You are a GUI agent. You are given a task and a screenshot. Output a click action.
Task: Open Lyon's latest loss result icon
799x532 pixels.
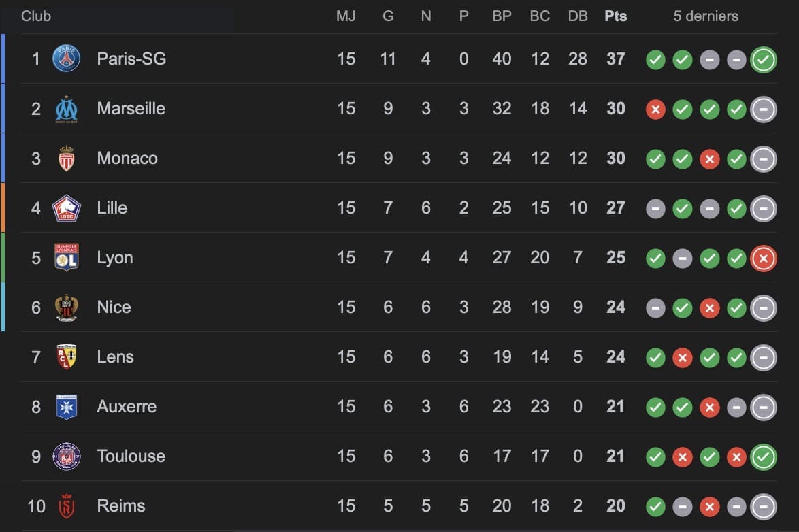coord(764,259)
